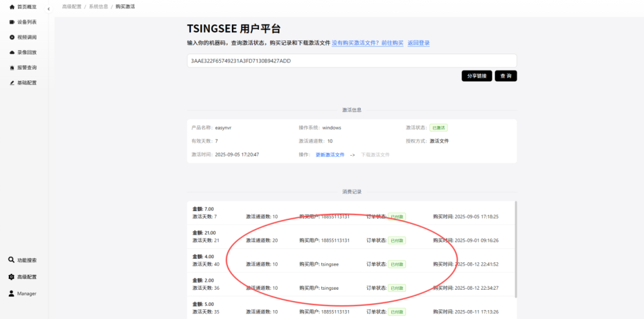The width and height of the screenshot is (644, 319).
Task: Click the 系统信息 breadcrumb
Action: (98, 7)
